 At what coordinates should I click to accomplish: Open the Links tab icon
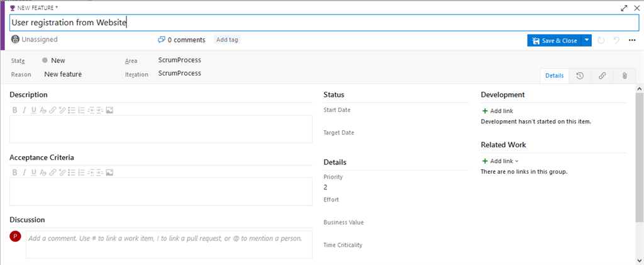(x=602, y=76)
